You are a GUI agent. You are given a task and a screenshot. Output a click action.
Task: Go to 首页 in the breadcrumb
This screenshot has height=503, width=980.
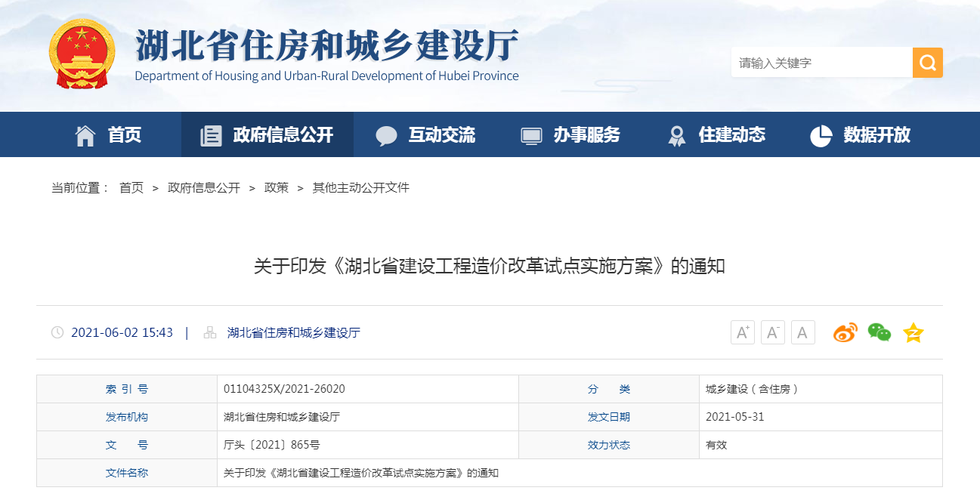click(131, 188)
